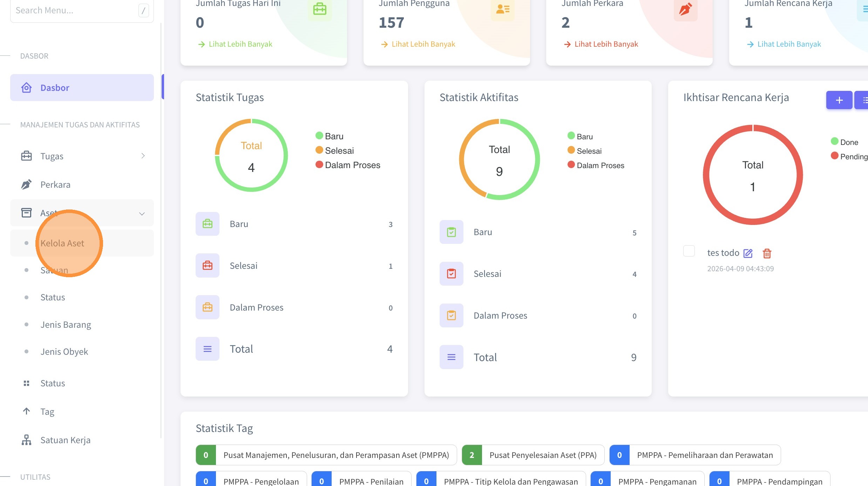This screenshot has width=868, height=486.
Task: Click the PMPPA - Pemeliharaan dan Perawatan tag
Action: point(695,455)
